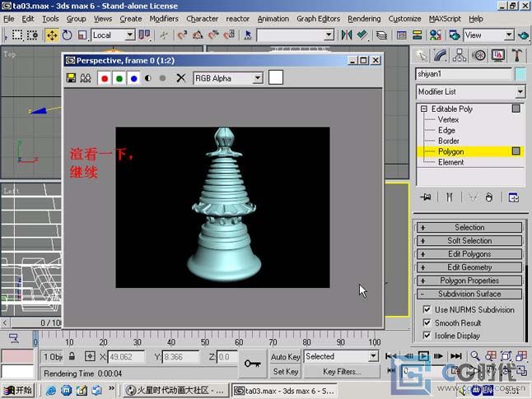Viewport: 532px width, 399px height.
Task: Select the Move tool in main toolbar
Action: click(x=52, y=35)
